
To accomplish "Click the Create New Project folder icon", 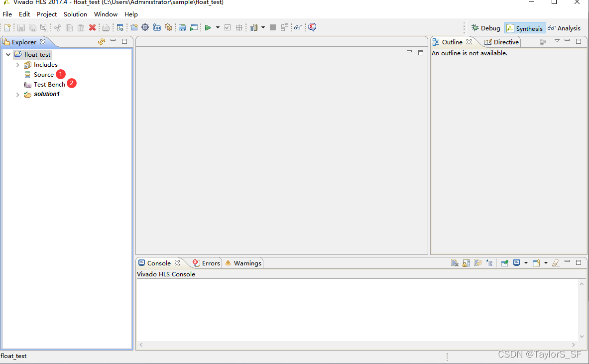I will (x=134, y=27).
